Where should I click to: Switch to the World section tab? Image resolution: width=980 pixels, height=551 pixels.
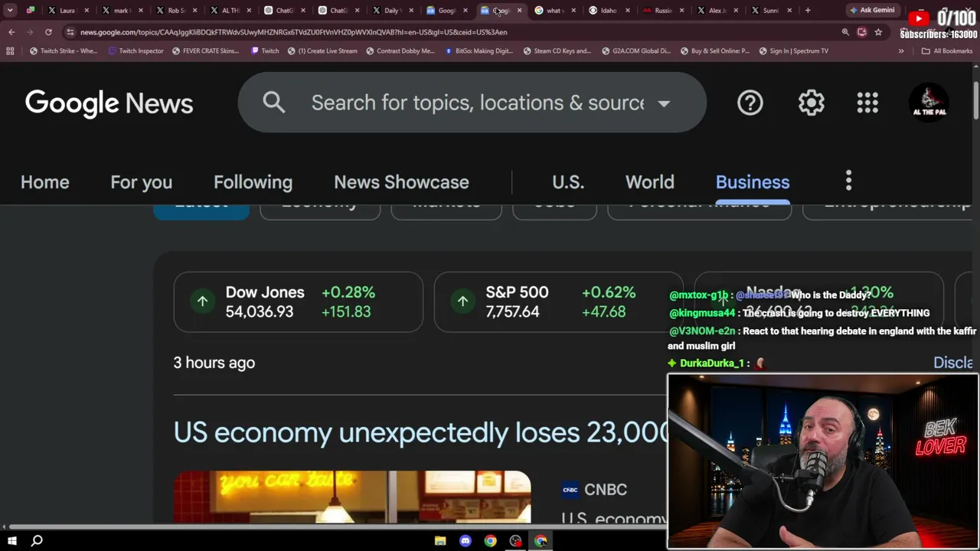coord(649,182)
